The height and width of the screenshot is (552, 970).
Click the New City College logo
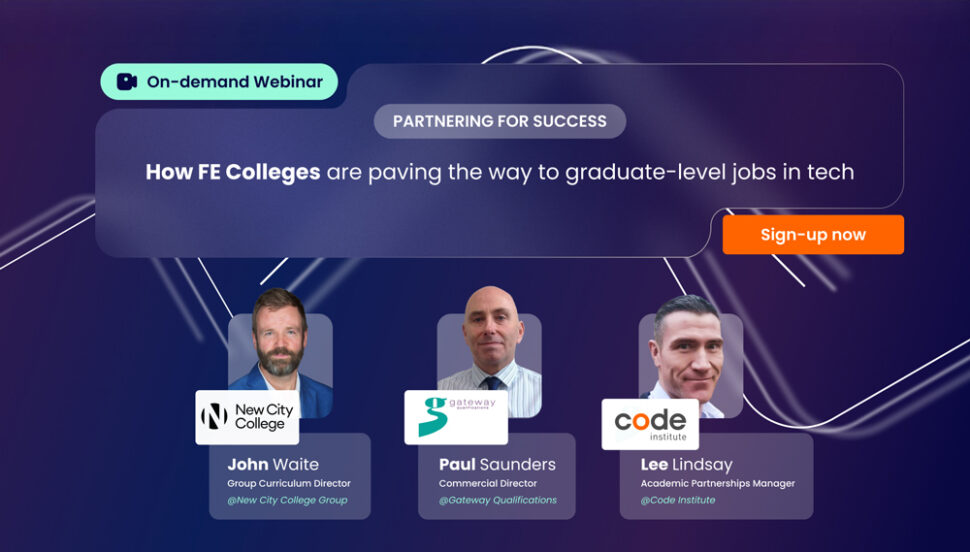[247, 417]
